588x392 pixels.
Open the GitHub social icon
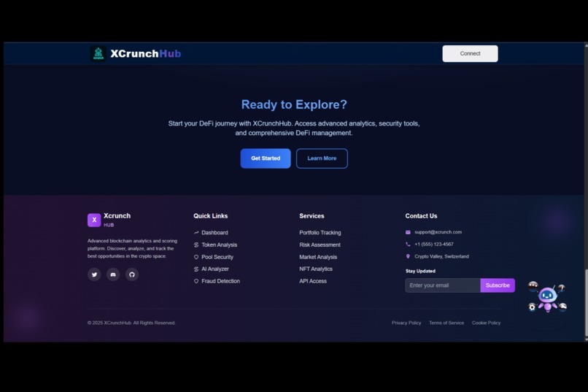pyautogui.click(x=132, y=274)
